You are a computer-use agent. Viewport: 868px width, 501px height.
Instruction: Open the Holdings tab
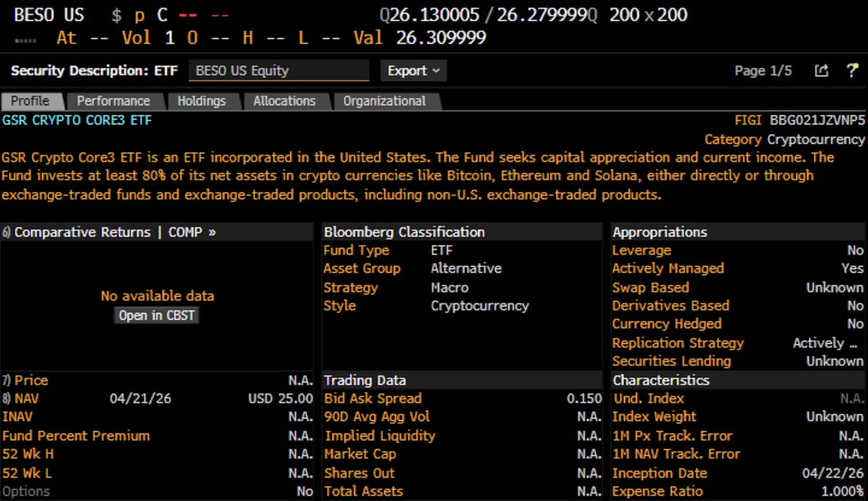201,101
